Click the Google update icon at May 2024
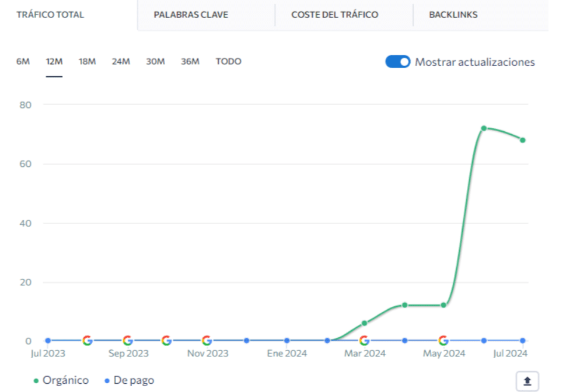Screen dimensions: 587x392 [x=443, y=341]
